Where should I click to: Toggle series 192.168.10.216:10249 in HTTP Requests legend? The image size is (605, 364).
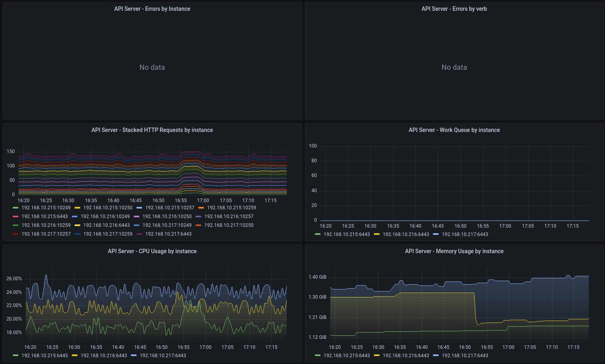105,216
